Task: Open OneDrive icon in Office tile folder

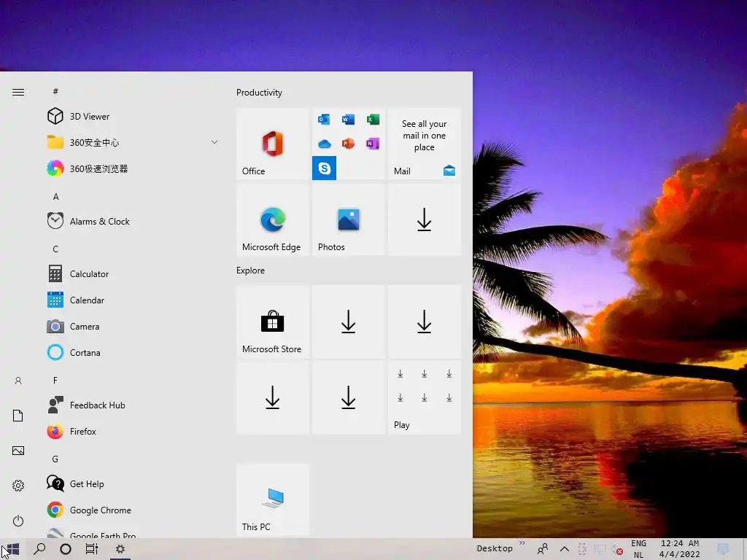Action: tap(324, 144)
